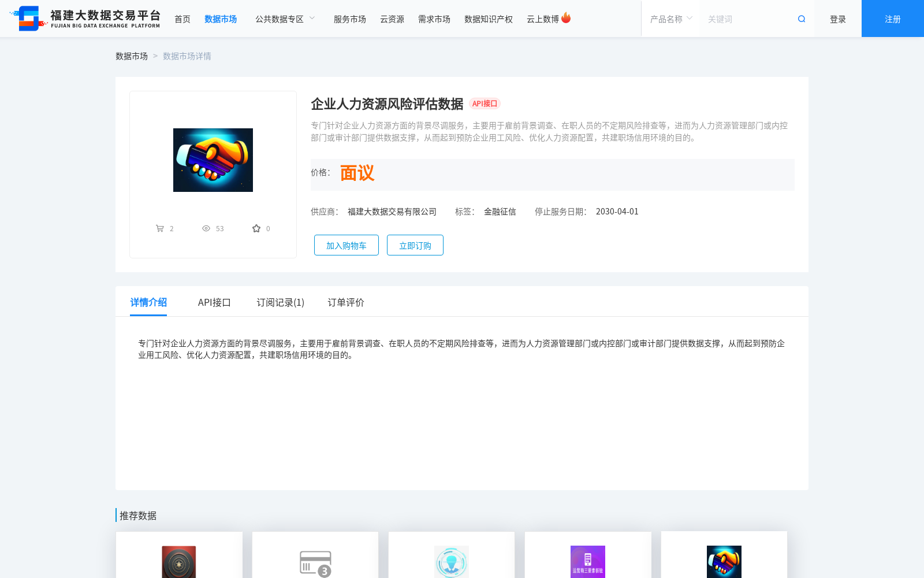
Task: Toggle the favorite star icon
Action: [x=256, y=228]
